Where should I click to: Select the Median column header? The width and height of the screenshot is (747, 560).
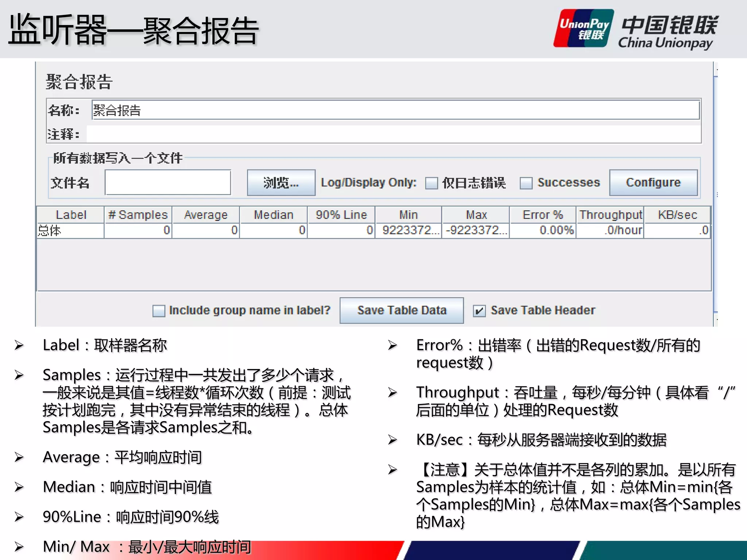pos(274,215)
